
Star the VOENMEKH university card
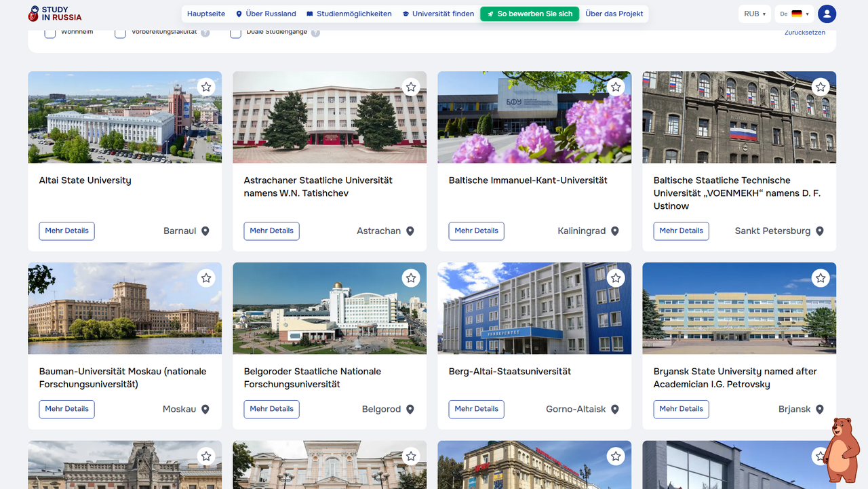pos(821,87)
